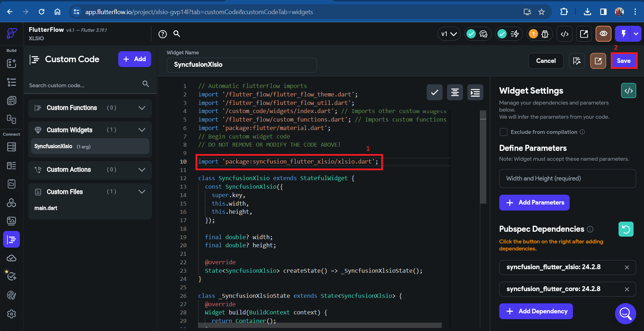Image resolution: width=644 pixels, height=331 pixels.
Task: Click the green refresh dependencies button
Action: pos(626,229)
